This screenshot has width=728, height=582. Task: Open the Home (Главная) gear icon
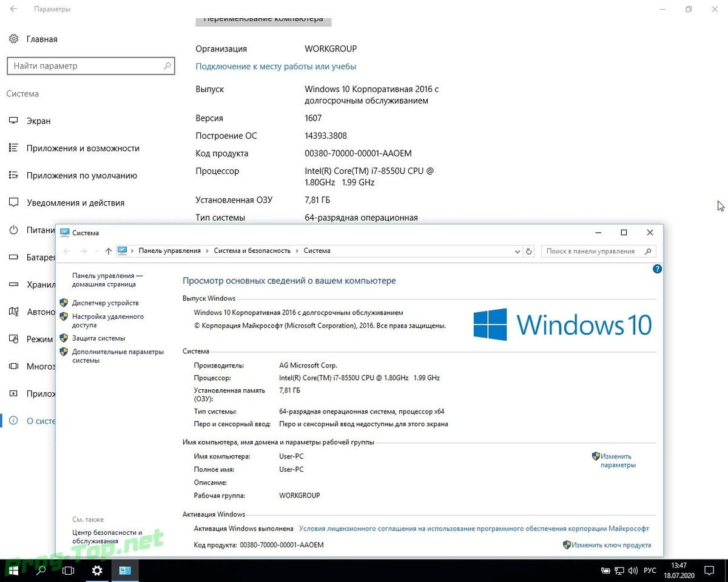point(13,39)
